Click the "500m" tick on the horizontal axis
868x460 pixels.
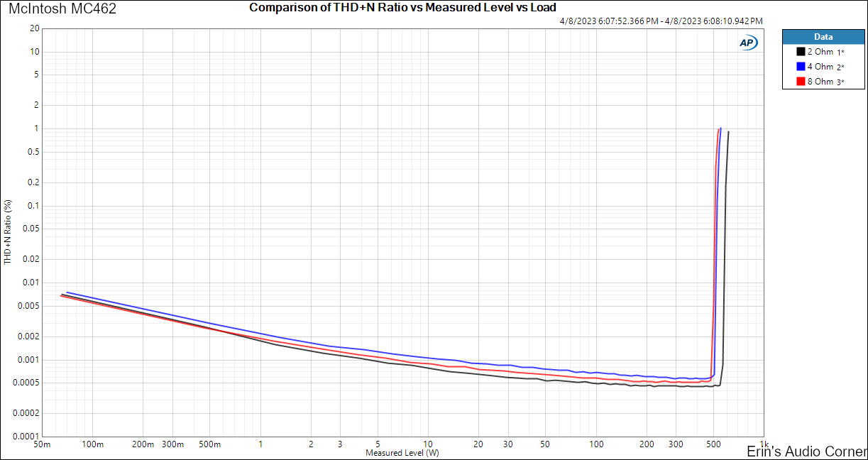pos(210,444)
